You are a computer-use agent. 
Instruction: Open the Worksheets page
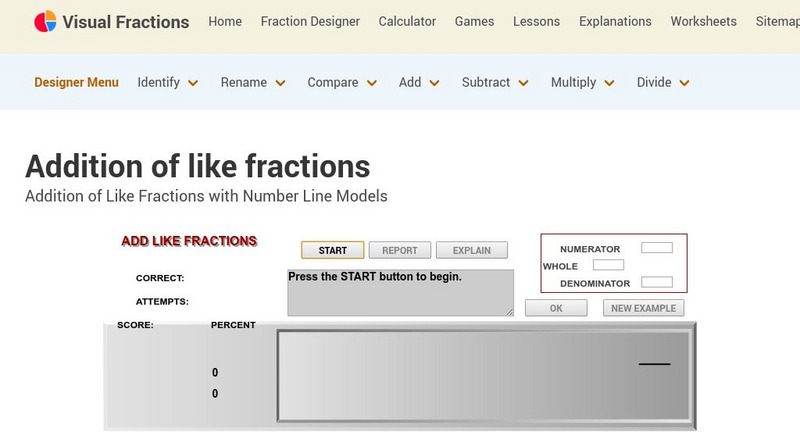pyautogui.click(x=704, y=21)
